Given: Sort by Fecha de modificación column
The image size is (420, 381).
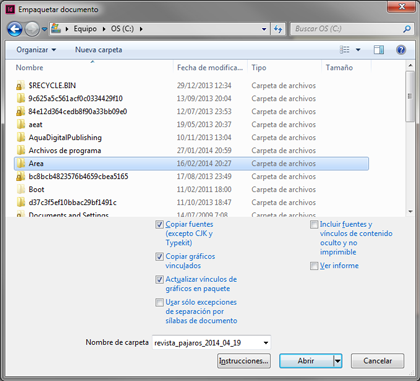Looking at the screenshot, I should [210, 68].
